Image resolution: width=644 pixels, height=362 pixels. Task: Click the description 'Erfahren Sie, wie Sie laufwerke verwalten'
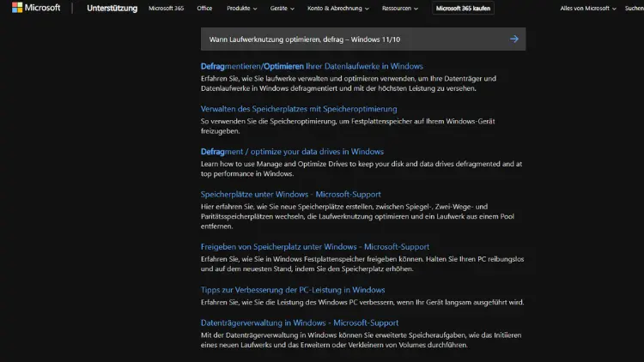pyautogui.click(x=349, y=83)
